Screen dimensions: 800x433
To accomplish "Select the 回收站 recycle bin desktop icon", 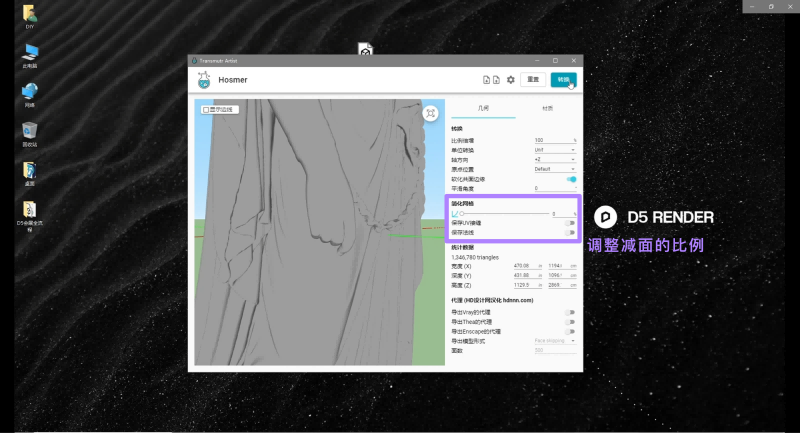I will 30,131.
